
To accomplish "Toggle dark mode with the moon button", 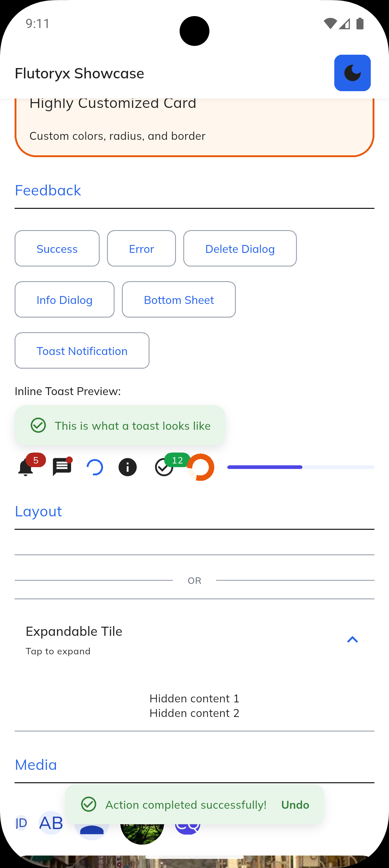I will coord(352,73).
